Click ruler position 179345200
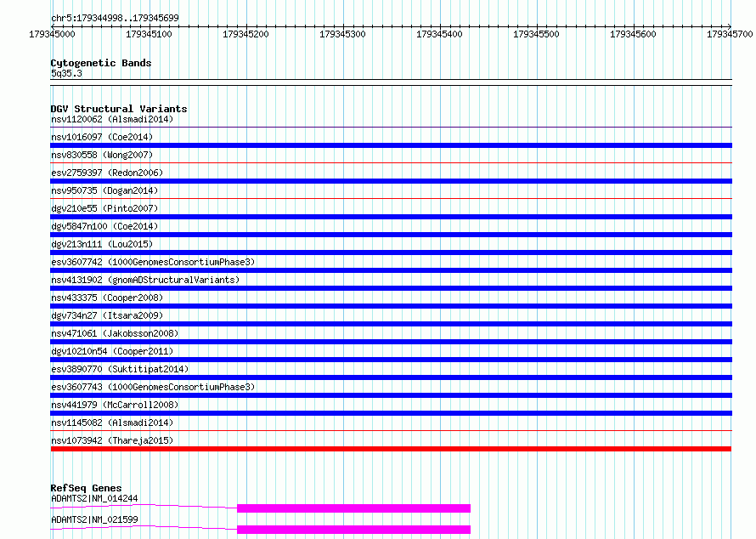This screenshot has width=756, height=539. (245, 34)
